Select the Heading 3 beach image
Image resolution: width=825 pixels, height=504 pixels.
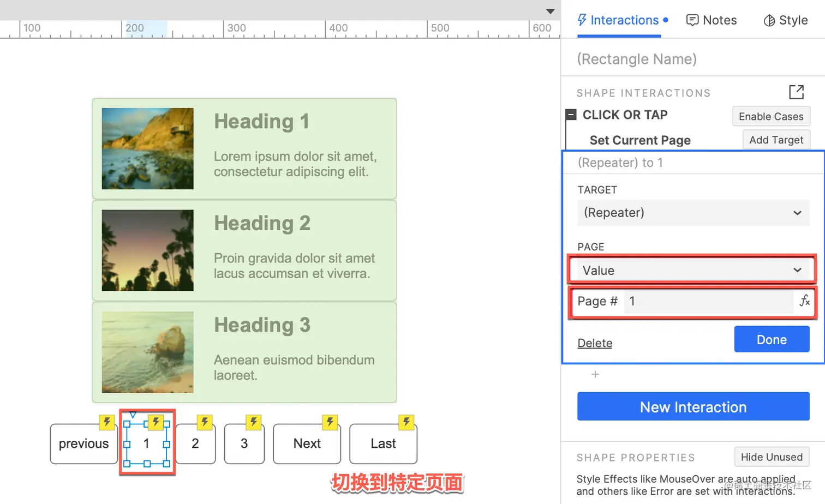coord(147,352)
